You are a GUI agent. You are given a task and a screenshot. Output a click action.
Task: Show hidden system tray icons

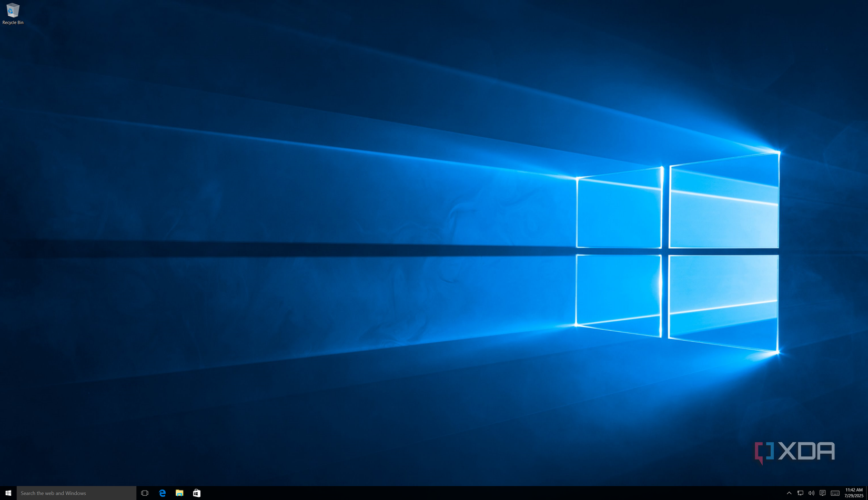789,493
